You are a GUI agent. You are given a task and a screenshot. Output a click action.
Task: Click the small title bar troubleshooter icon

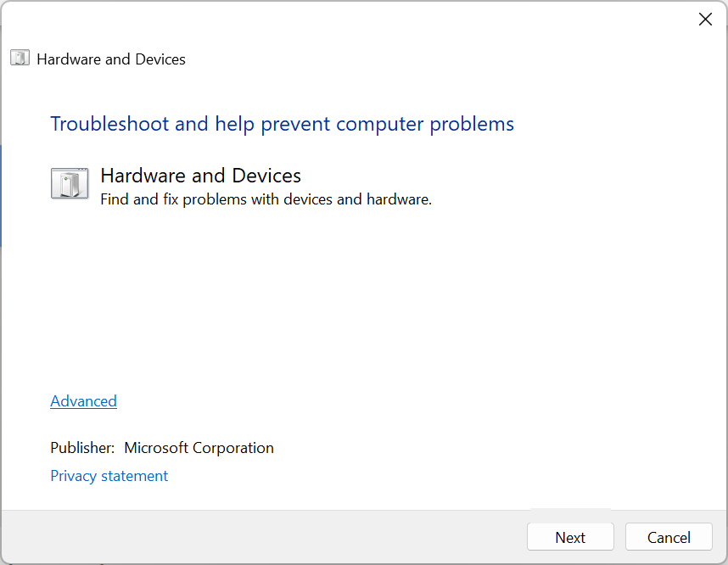click(20, 59)
